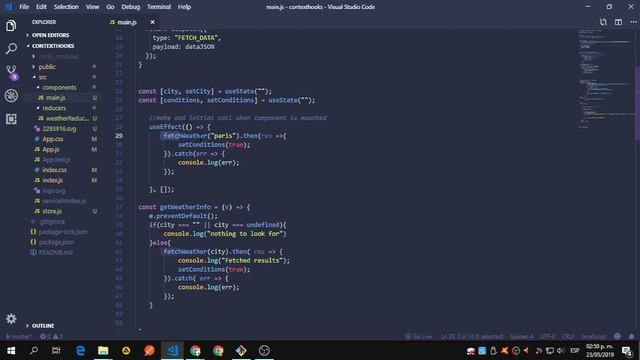The image size is (640, 360).
Task: Open main.js in the explorer tree
Action: [x=56, y=98]
